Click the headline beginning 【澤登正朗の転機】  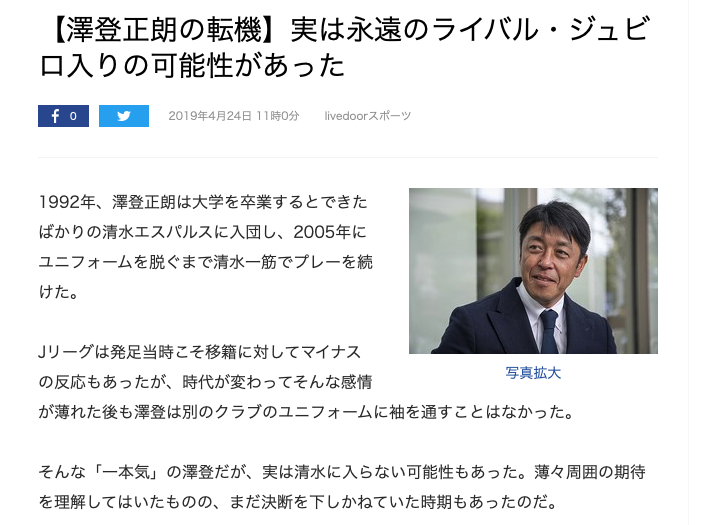(x=344, y=47)
